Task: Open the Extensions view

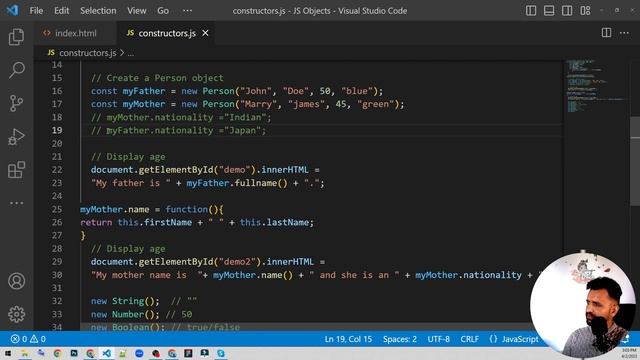Action: pyautogui.click(x=16, y=170)
